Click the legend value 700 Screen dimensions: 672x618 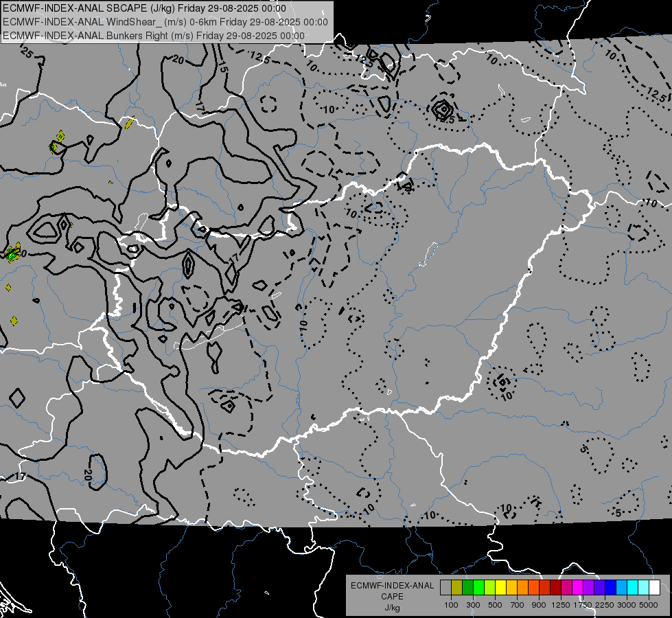click(518, 605)
